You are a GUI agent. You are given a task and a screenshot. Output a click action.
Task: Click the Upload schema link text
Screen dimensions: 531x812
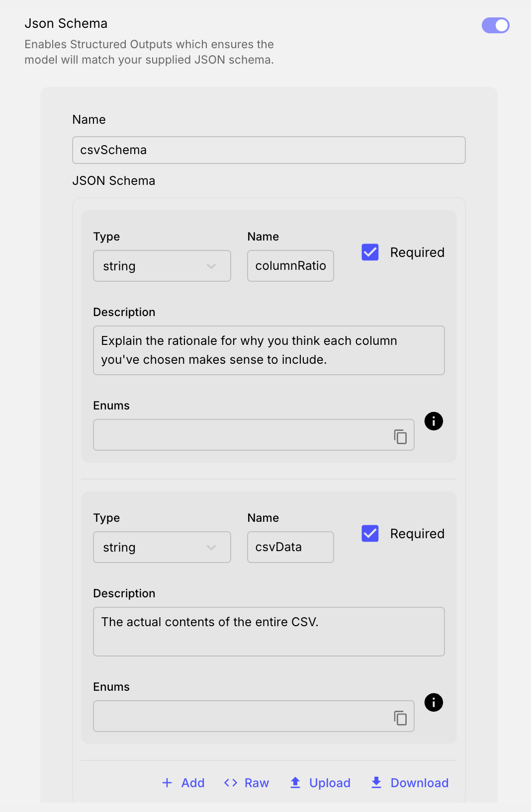click(330, 783)
